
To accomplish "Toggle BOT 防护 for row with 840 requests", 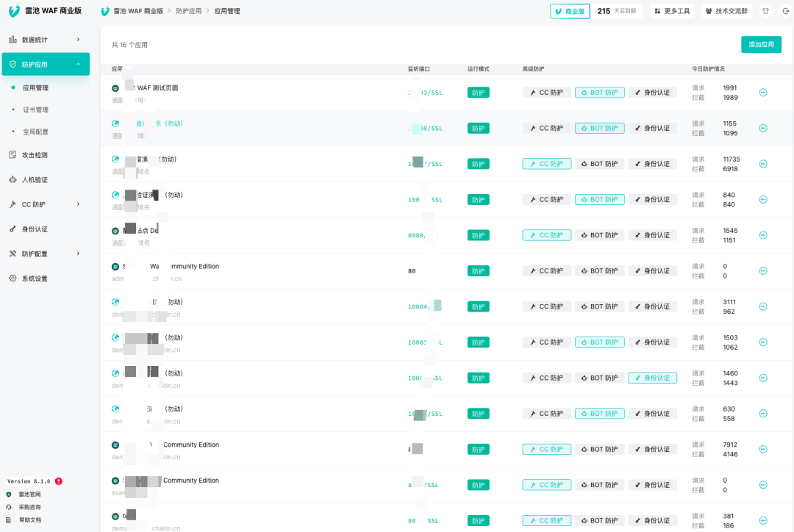I will point(600,199).
